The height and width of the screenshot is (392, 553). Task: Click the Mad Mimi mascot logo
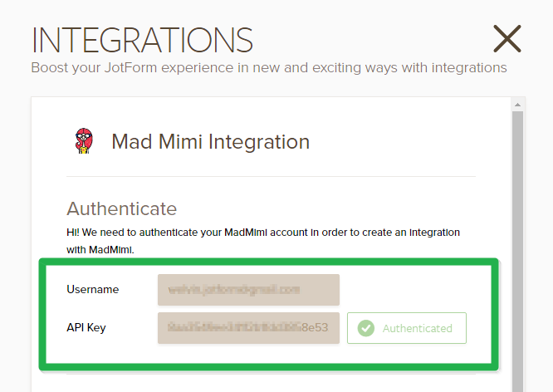pyautogui.click(x=83, y=142)
